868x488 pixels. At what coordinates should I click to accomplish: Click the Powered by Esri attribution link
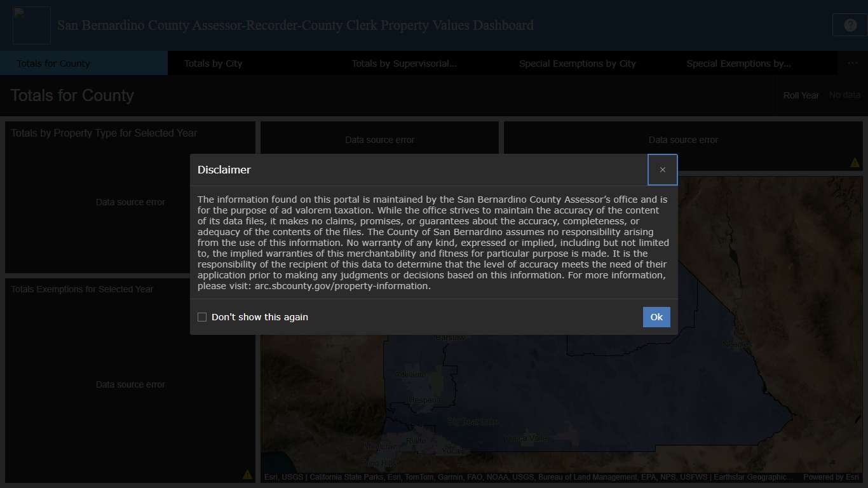click(x=831, y=477)
